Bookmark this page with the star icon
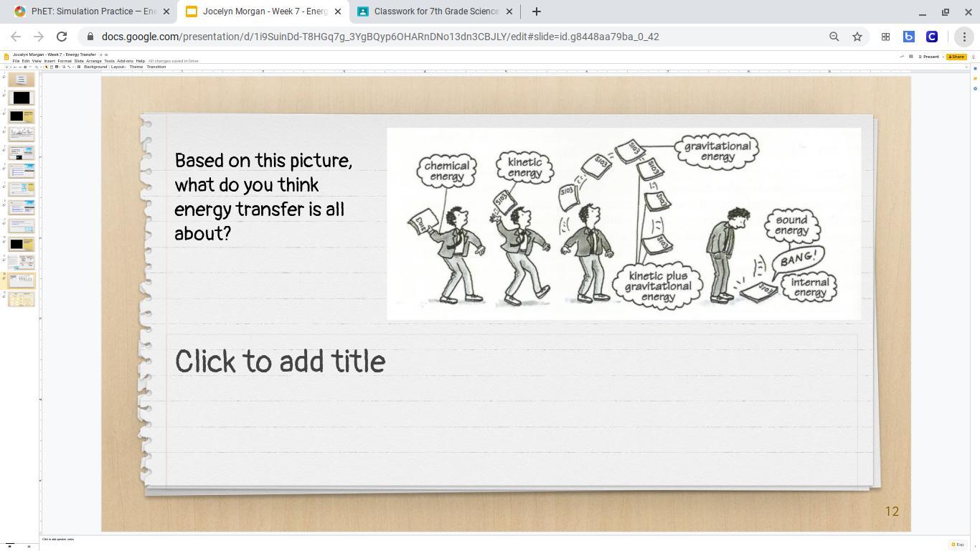 857,37
